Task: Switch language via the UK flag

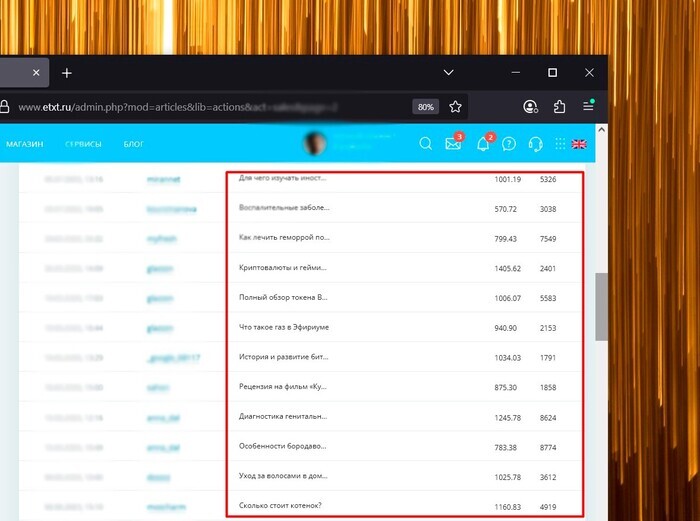Action: coord(579,144)
